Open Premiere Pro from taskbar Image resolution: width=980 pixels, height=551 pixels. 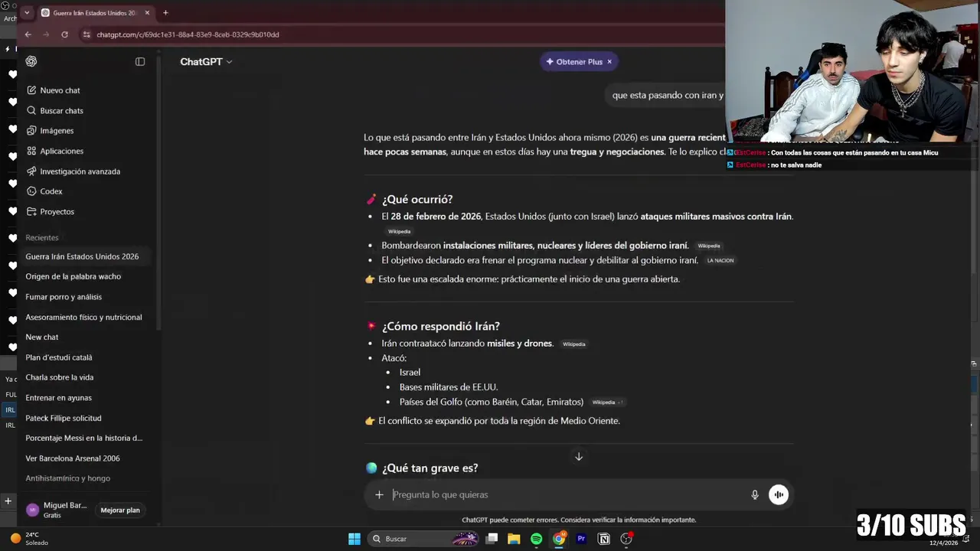point(581,539)
